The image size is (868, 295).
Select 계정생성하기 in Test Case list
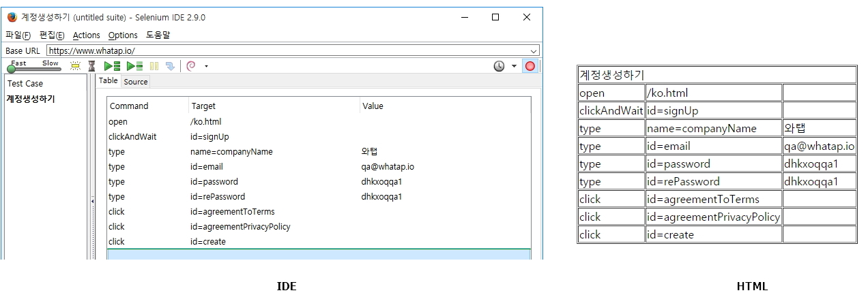[31, 99]
